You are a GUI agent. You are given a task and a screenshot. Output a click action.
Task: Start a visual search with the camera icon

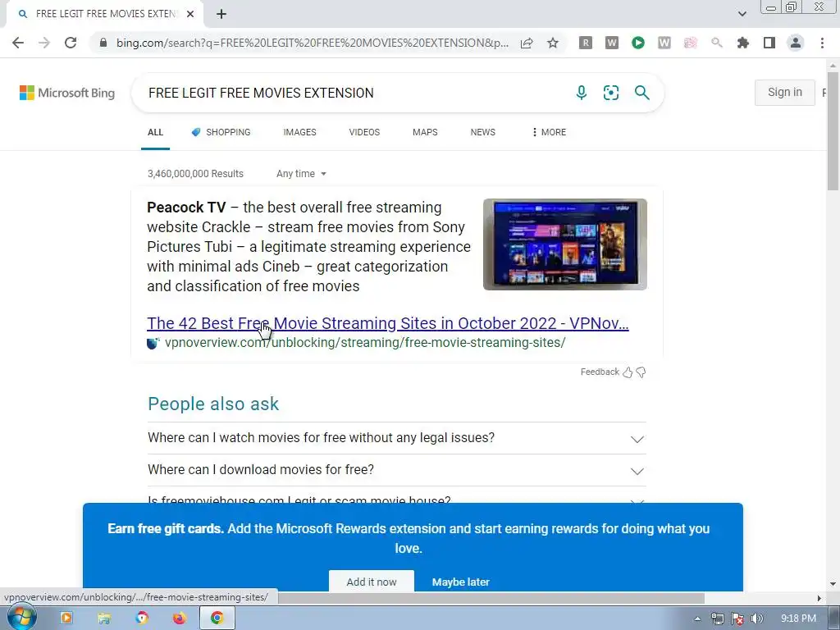pyautogui.click(x=611, y=93)
